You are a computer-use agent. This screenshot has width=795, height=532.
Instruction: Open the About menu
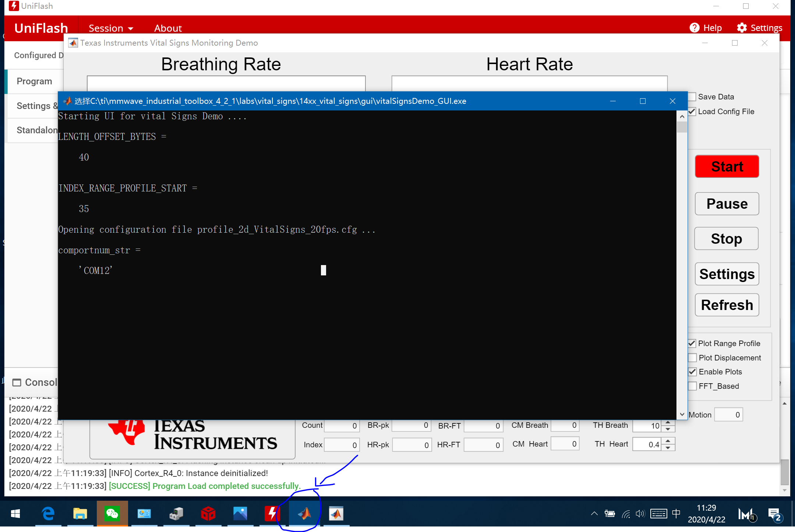(167, 27)
